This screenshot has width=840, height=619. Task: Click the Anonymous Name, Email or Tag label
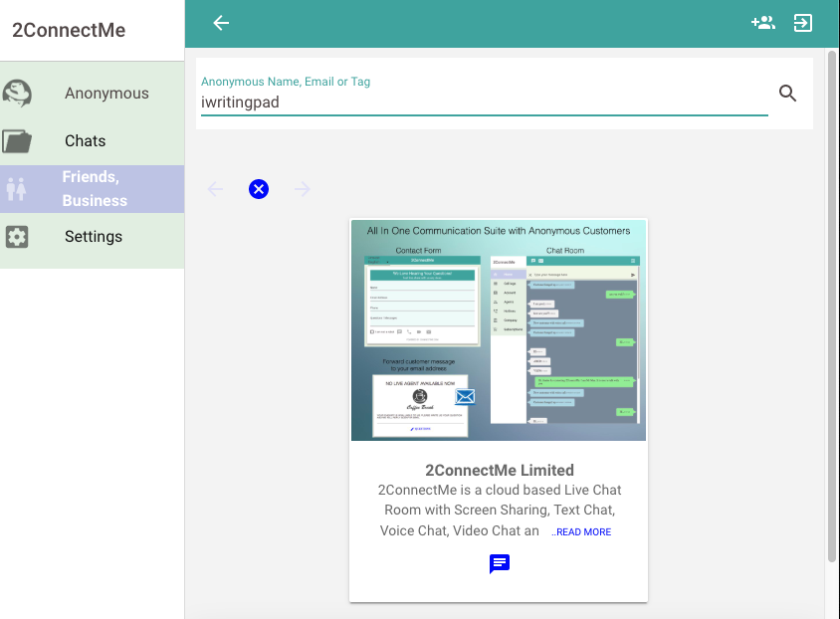(x=286, y=82)
